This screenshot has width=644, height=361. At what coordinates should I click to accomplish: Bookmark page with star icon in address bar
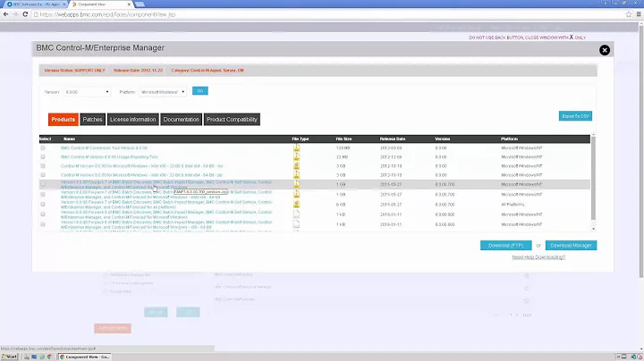pos(629,14)
